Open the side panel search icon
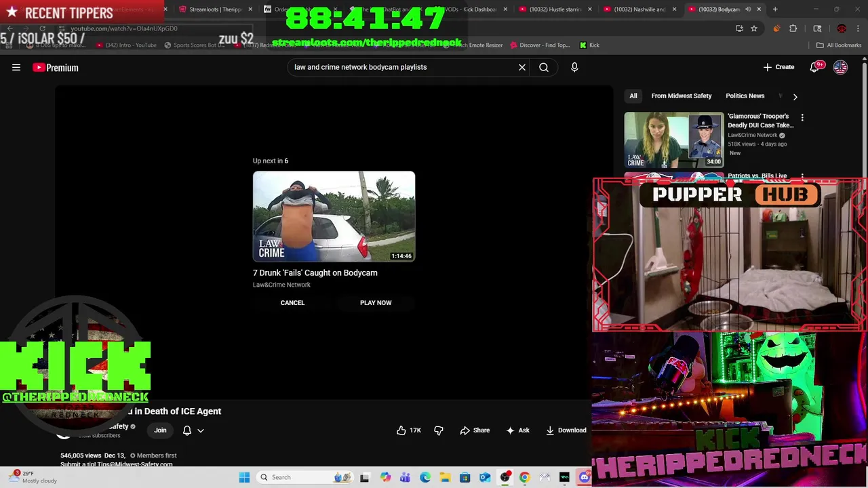 pos(817,28)
